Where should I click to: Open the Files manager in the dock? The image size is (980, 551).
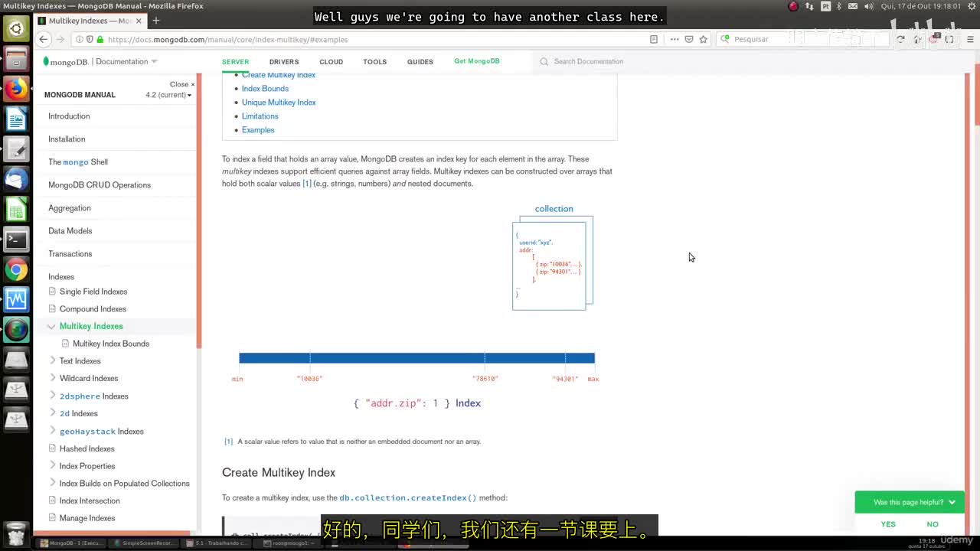tap(16, 59)
